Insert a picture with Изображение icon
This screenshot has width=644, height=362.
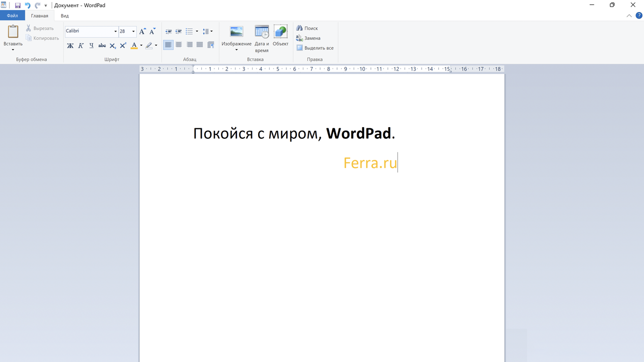click(236, 32)
